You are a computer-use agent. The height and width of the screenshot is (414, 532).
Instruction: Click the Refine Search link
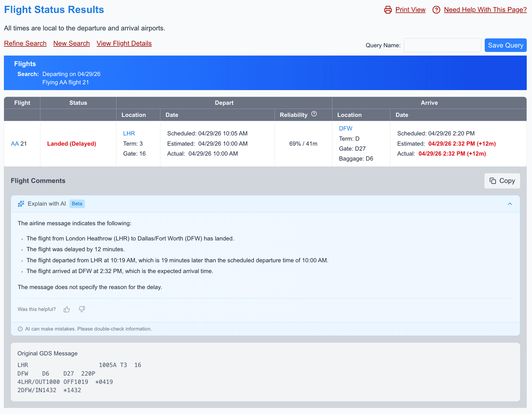pos(25,43)
